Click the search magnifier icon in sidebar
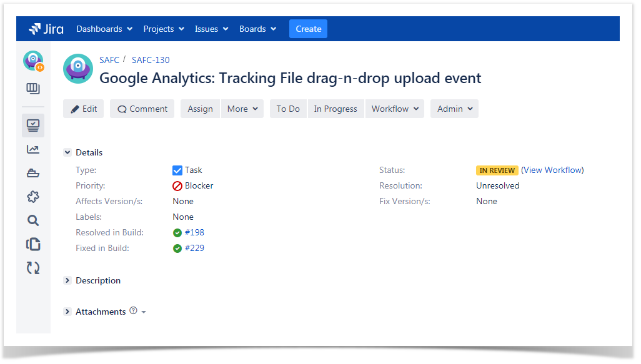 click(33, 220)
